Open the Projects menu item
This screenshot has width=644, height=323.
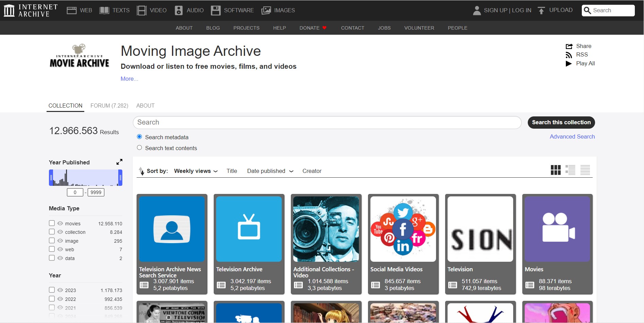[x=246, y=28]
